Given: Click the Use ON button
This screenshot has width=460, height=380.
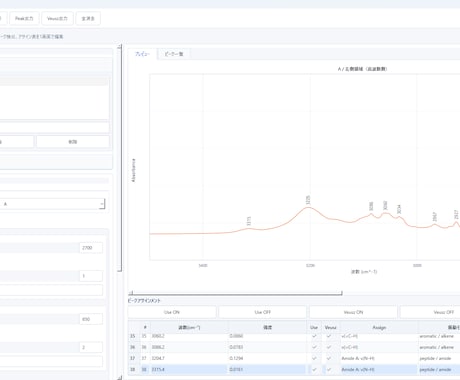Looking at the screenshot, I should point(172,312).
